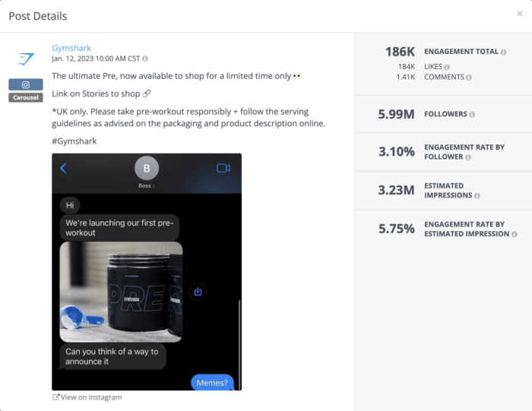The image size is (532, 411).
Task: Click video call icon in post image
Action: 223,168
